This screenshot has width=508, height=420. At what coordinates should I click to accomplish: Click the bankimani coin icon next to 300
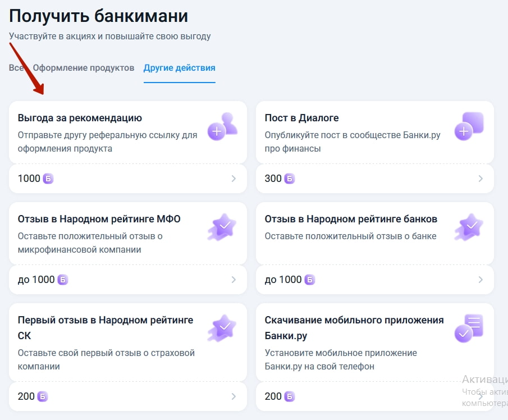290,179
